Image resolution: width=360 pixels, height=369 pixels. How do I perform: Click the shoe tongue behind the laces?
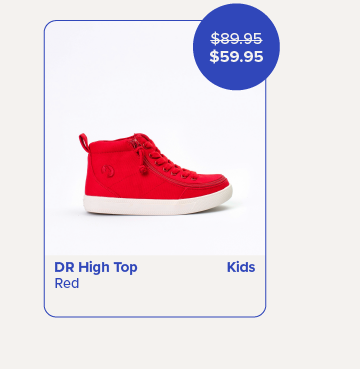137,142
